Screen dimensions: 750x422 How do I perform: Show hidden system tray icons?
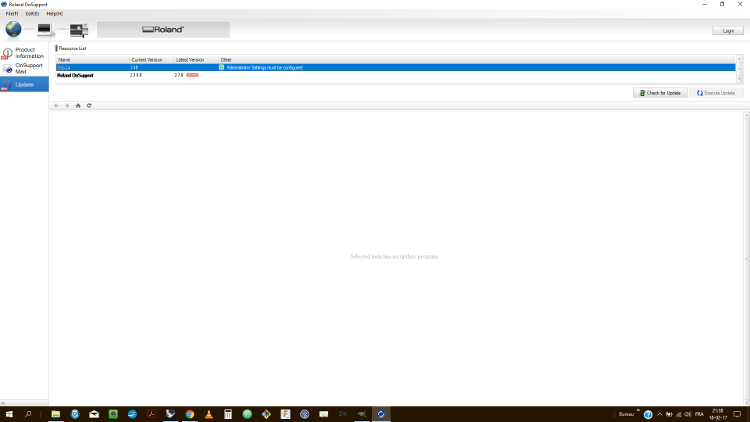(x=660, y=415)
